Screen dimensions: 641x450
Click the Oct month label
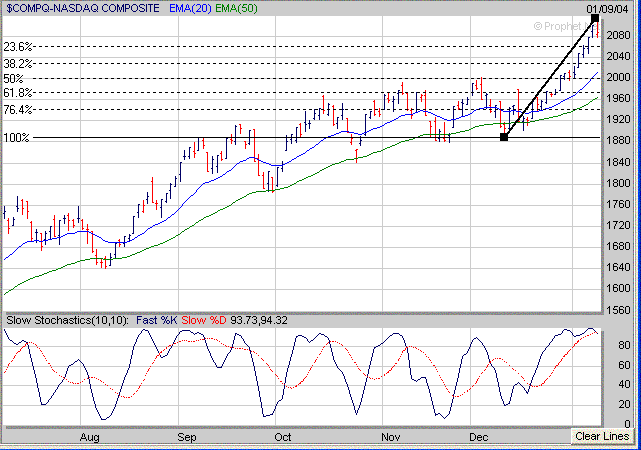click(x=283, y=437)
